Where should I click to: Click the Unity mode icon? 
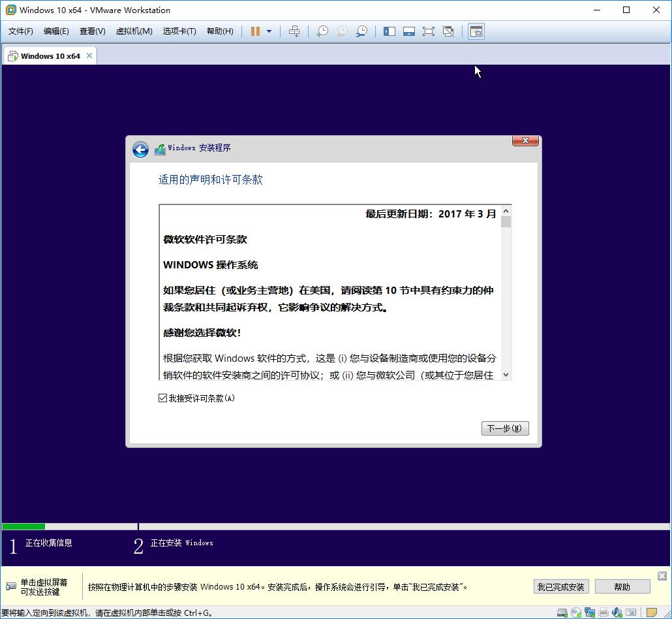[448, 31]
